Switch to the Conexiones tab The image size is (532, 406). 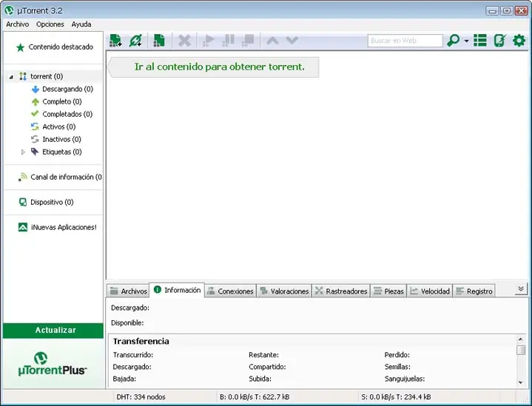(x=230, y=291)
